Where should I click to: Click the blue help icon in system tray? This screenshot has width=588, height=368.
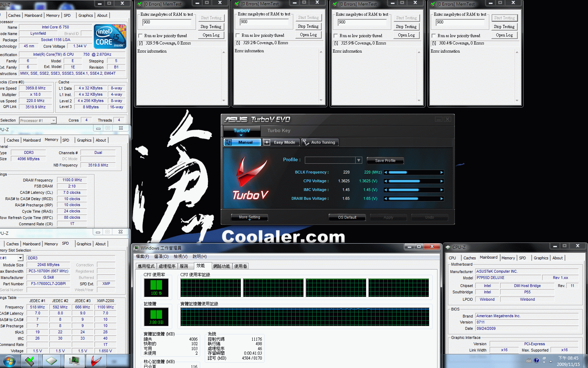(x=536, y=361)
